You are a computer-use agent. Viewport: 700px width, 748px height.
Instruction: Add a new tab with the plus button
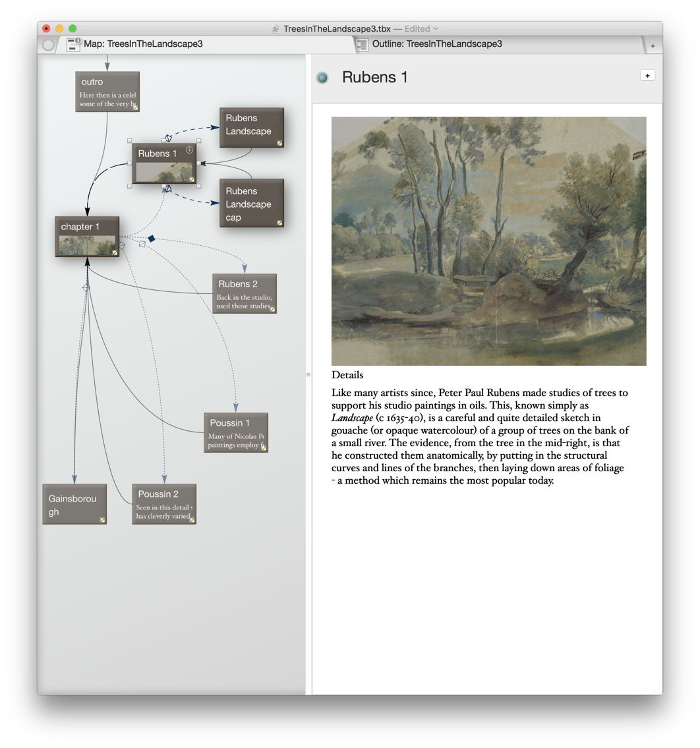coord(653,45)
